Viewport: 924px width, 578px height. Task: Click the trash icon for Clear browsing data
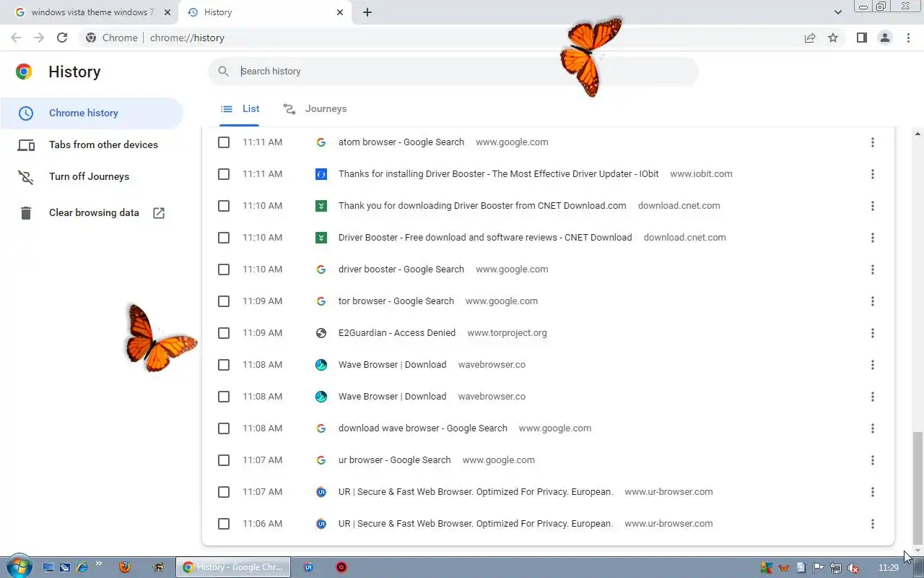(26, 212)
